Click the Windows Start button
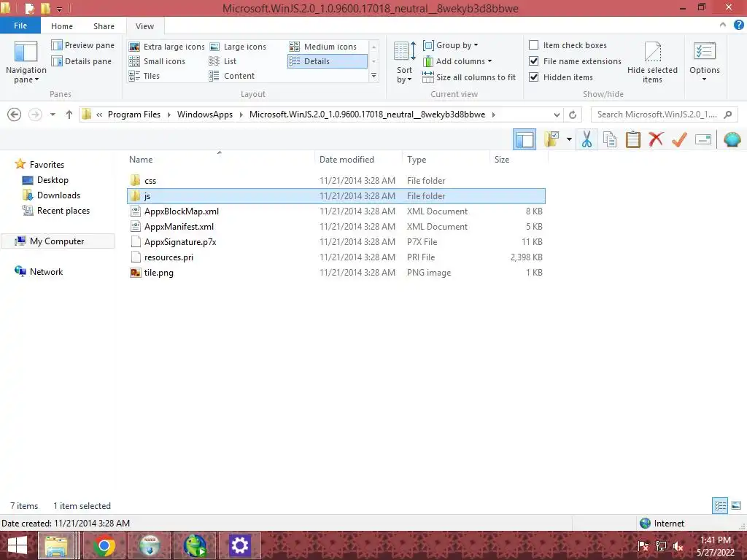 [x=18, y=545]
